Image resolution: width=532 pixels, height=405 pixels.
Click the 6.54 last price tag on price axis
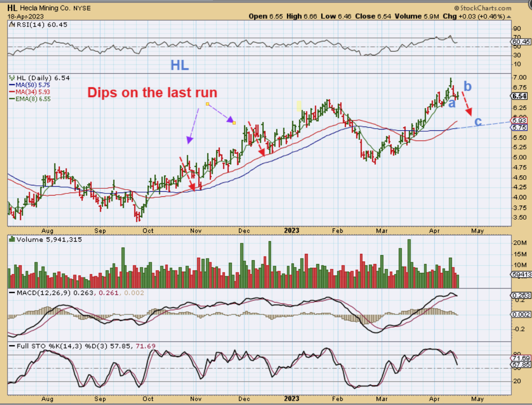[x=519, y=96]
